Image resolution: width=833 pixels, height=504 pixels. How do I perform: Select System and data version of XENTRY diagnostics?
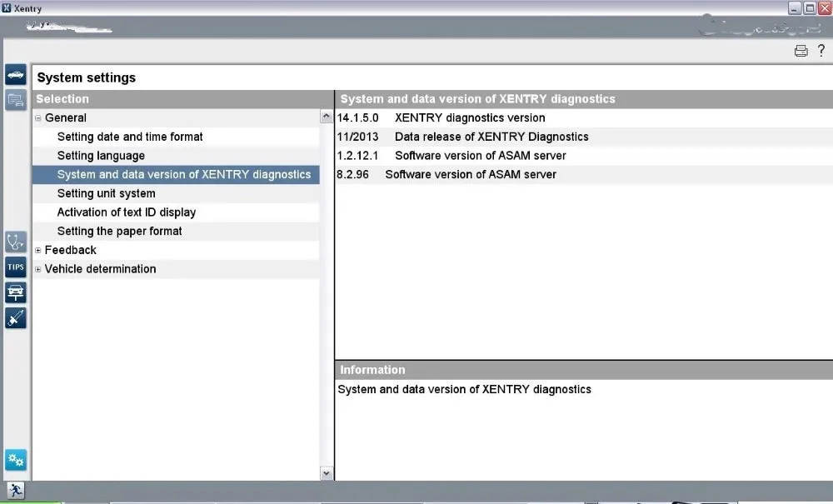[176, 174]
